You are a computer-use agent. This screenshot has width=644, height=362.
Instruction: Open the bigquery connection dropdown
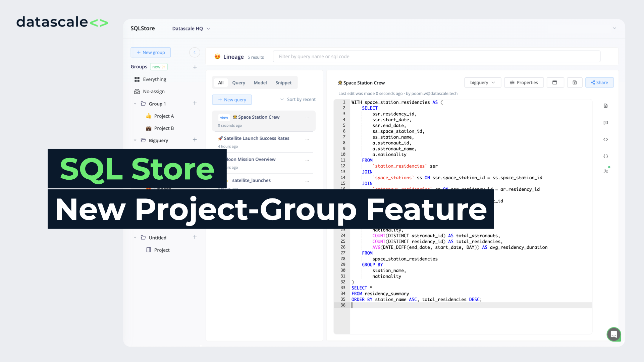tap(483, 82)
